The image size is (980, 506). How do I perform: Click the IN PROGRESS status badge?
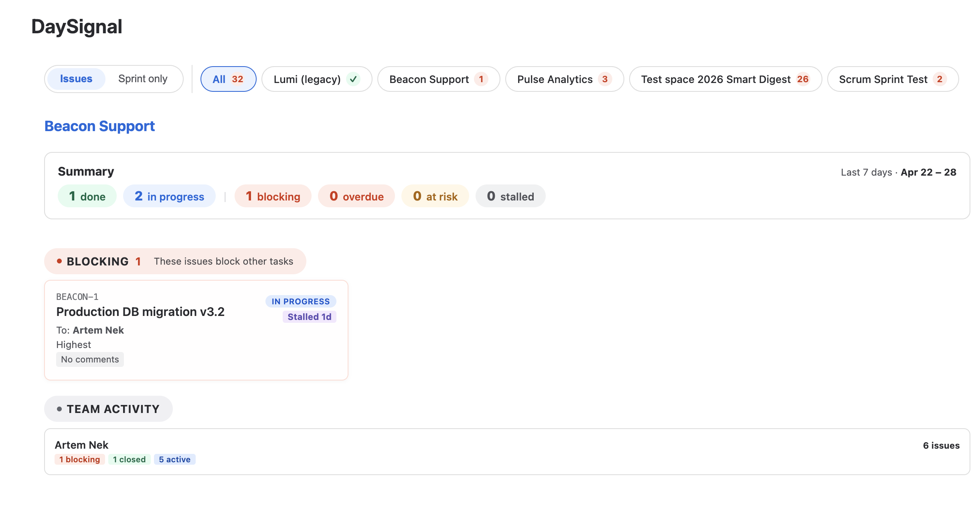click(x=300, y=302)
